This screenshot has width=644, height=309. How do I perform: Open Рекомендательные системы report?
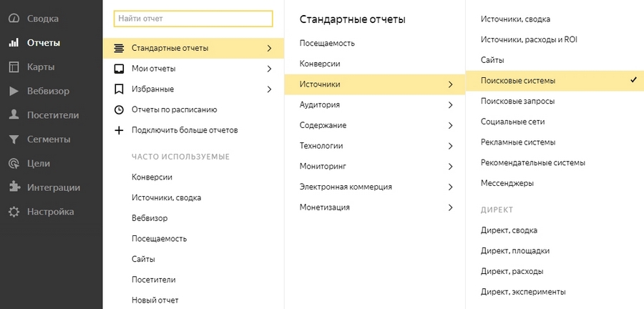(532, 163)
